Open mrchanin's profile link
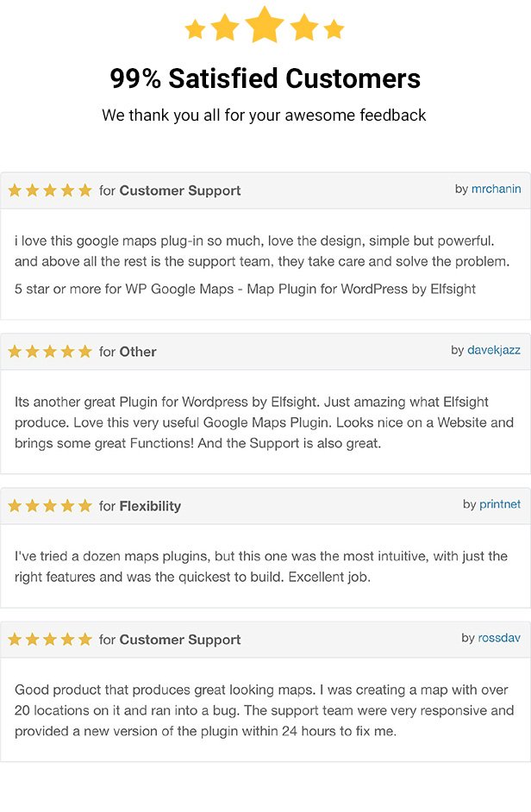This screenshot has width=531, height=812. 496,189
